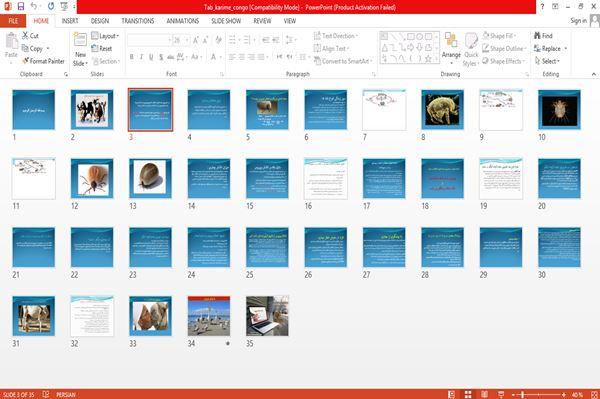Click the Reset slide button
This screenshot has width=600, height=399.
[102, 49]
